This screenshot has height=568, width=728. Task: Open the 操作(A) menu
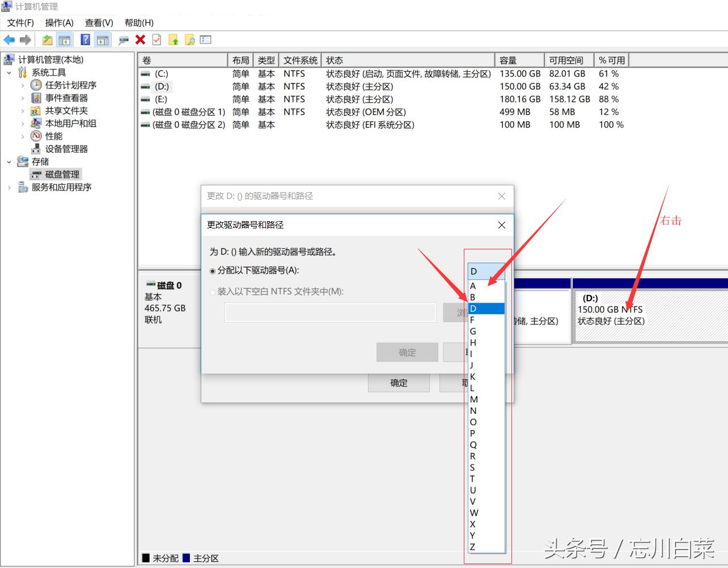[x=60, y=23]
